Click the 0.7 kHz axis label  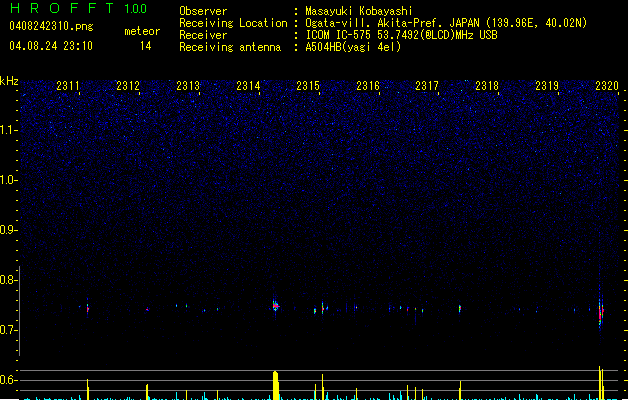click(9, 330)
